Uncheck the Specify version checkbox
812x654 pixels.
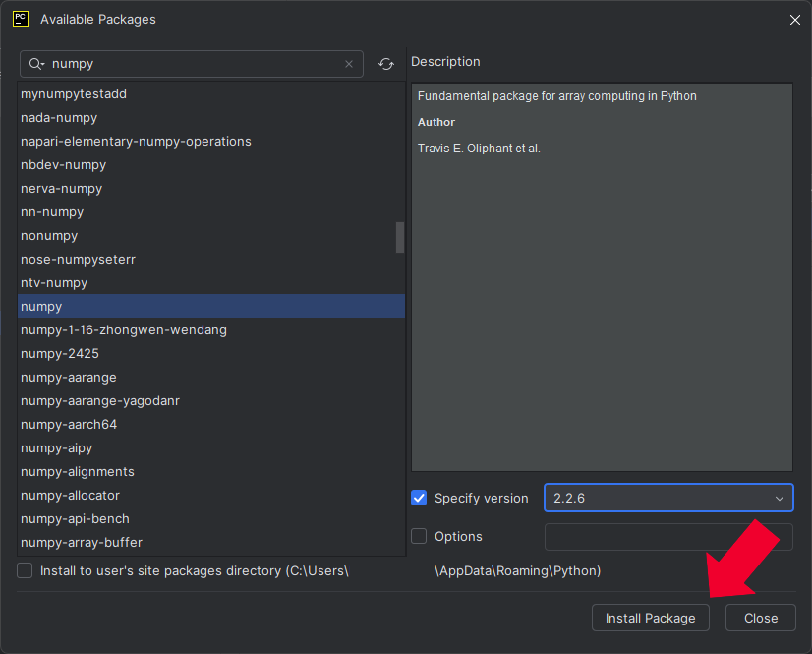point(419,498)
